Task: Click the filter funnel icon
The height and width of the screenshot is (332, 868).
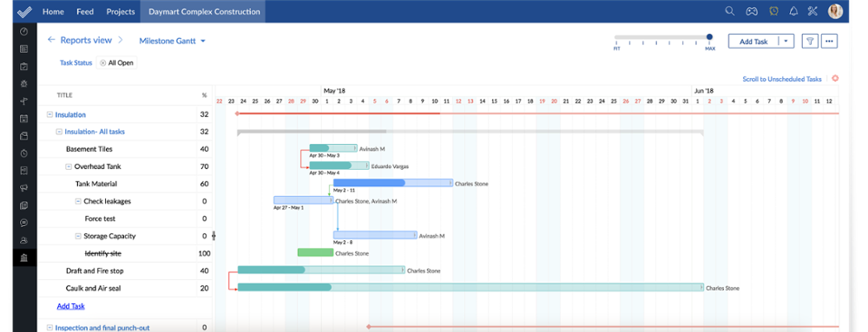Action: click(x=810, y=41)
